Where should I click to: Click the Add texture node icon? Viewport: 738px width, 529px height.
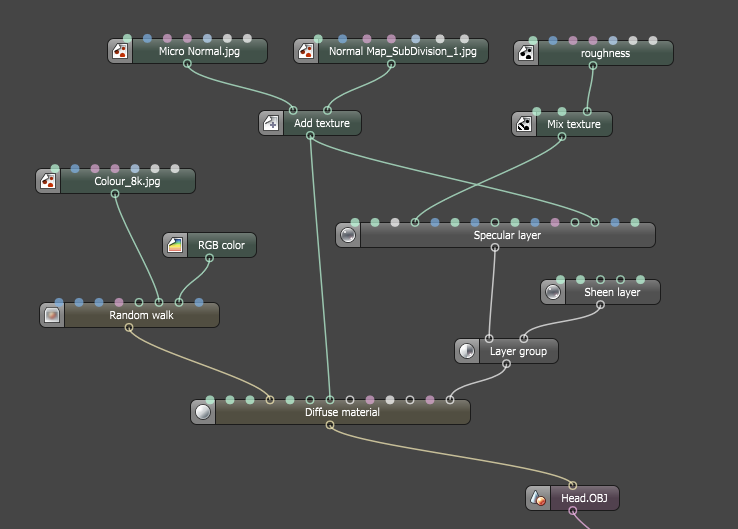[x=271, y=123]
